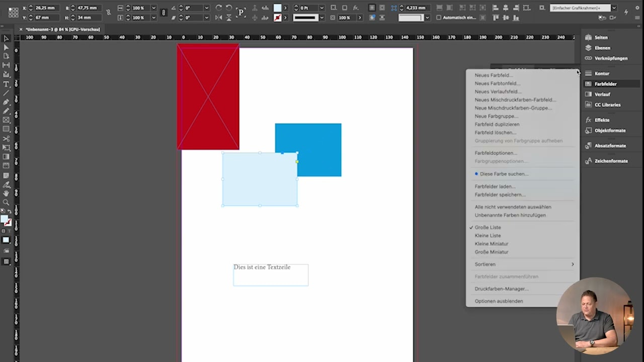644x362 pixels.
Task: Click the reference point locator grid
Action: tap(14, 13)
